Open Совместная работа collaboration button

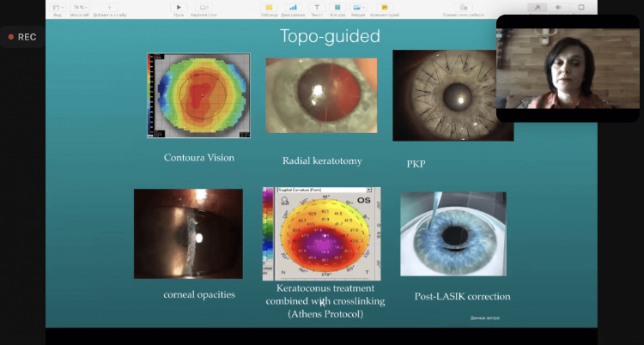[x=464, y=7]
